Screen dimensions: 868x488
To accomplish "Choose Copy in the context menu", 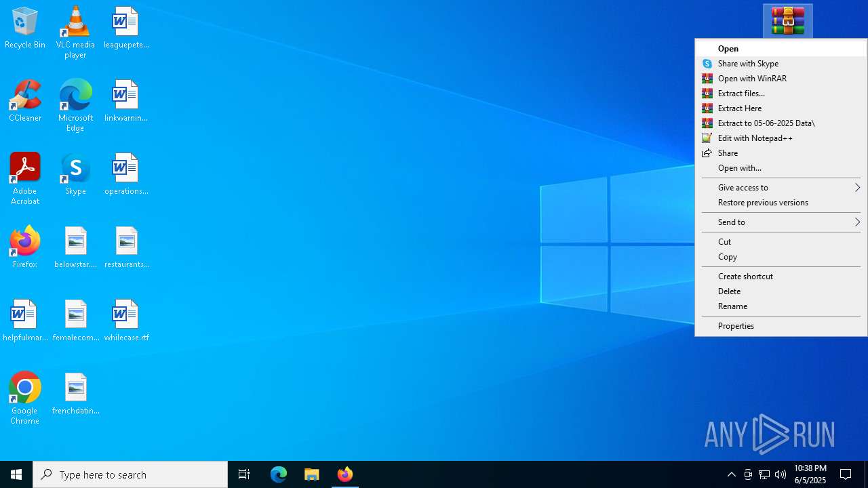I will (781, 257).
